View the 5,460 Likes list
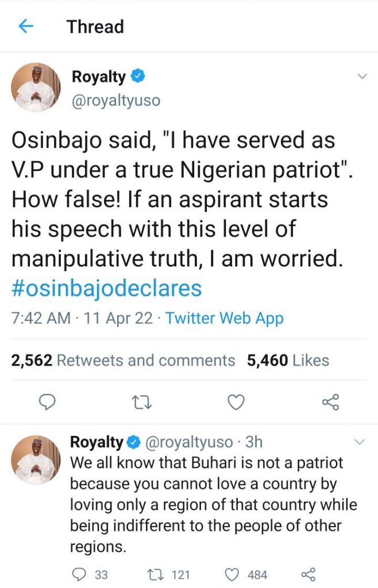Image resolution: width=378 pixels, height=588 pixels. pos(288,360)
